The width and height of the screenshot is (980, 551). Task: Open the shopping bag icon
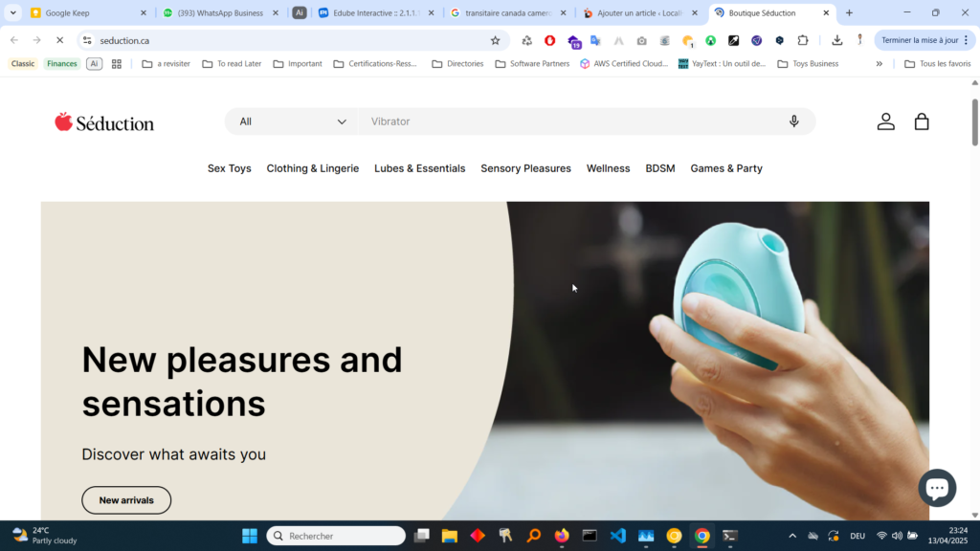922,121
